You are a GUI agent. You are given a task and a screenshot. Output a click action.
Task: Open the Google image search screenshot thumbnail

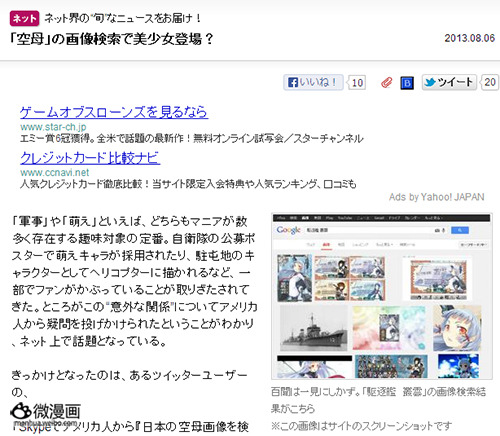tap(382, 296)
